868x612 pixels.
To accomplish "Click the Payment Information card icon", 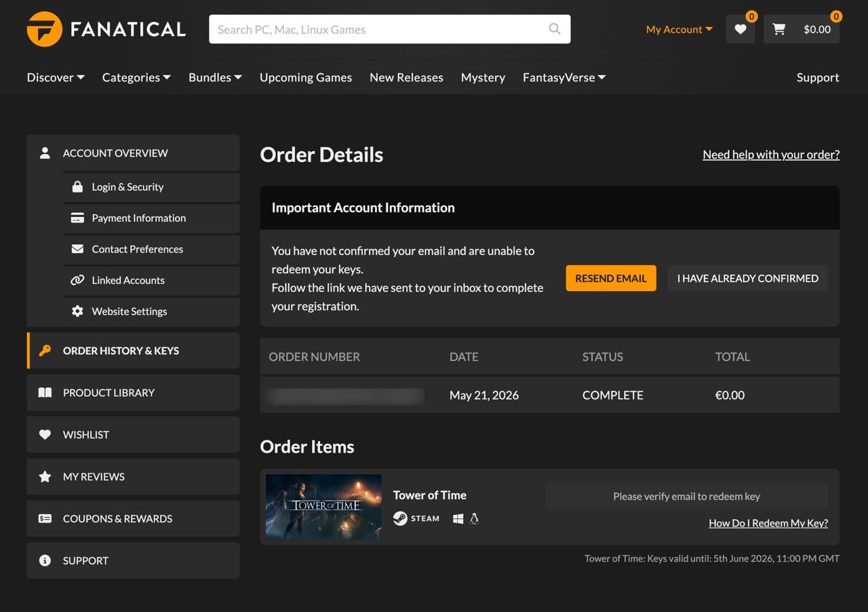I will tap(77, 218).
